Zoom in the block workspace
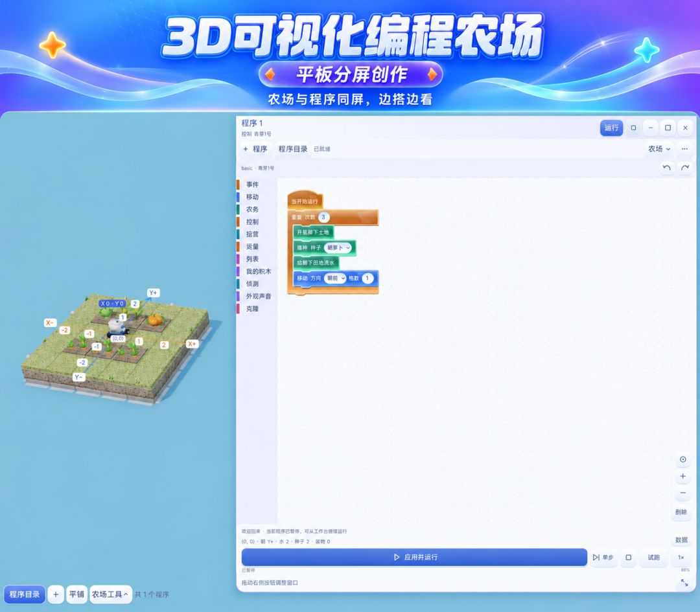This screenshot has width=700, height=612. (682, 477)
